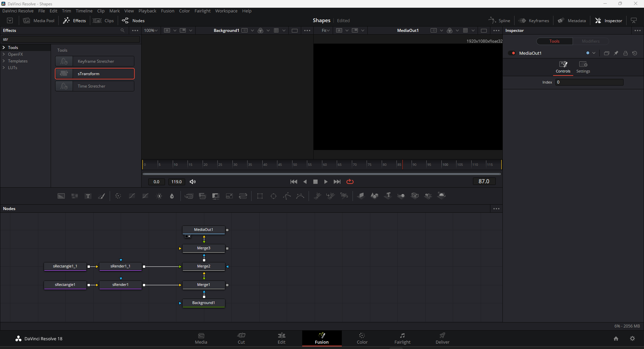Add a Rectangle mask from toolbar

pos(260,196)
